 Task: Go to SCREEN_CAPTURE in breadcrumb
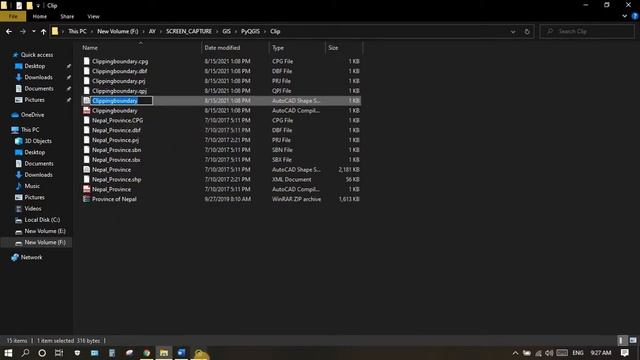coord(189,31)
